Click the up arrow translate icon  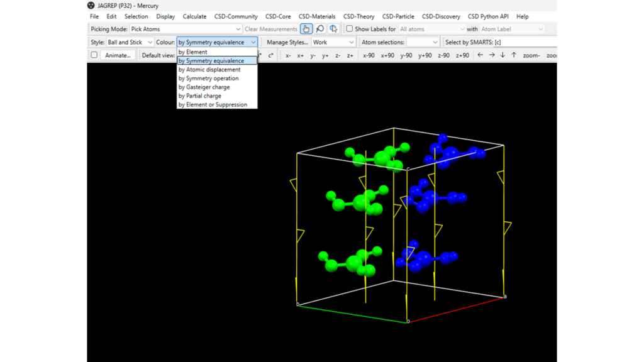pos(514,55)
